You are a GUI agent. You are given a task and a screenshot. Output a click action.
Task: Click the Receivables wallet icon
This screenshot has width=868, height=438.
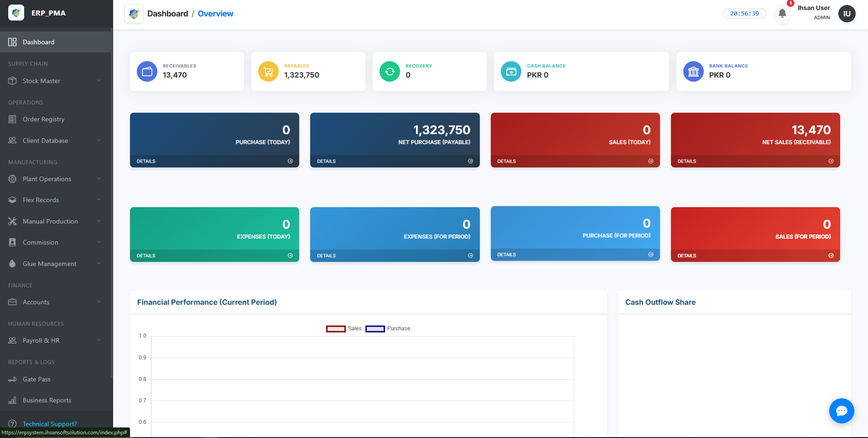(x=147, y=71)
